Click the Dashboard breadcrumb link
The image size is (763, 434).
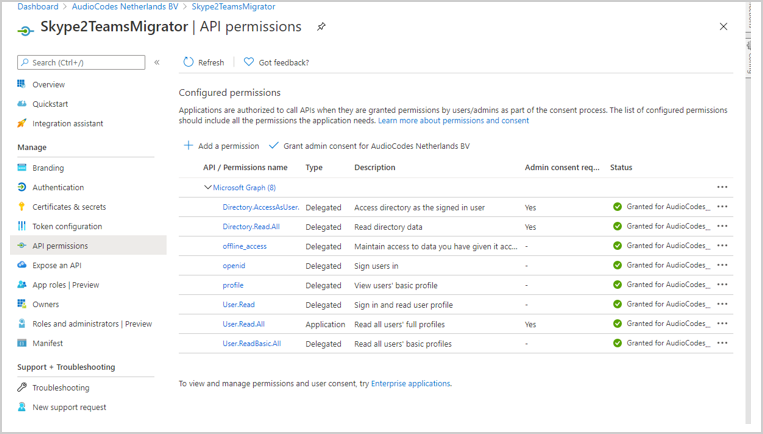[x=37, y=6]
